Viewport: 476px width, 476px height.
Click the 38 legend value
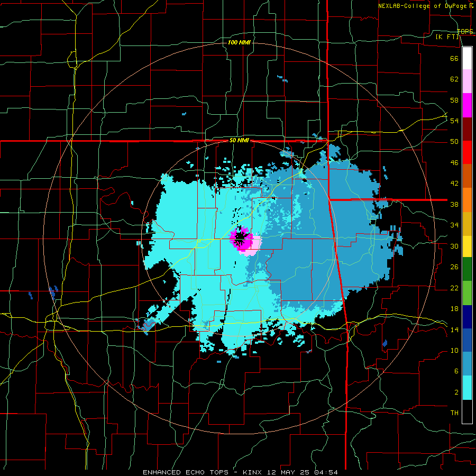pos(454,204)
